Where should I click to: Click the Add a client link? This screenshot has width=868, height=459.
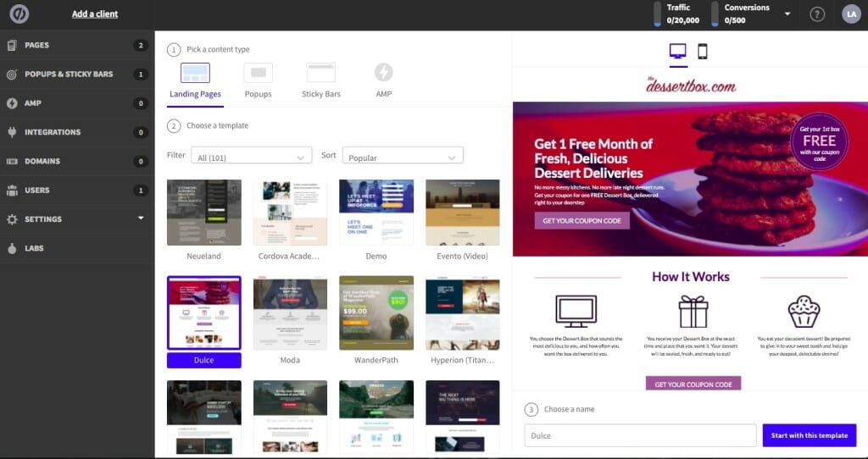[x=95, y=14]
